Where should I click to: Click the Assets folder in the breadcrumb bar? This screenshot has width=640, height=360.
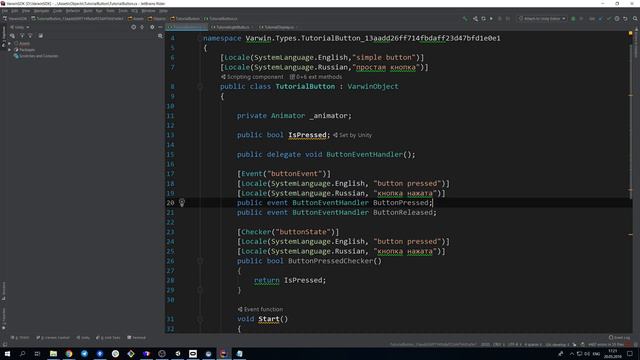136,19
